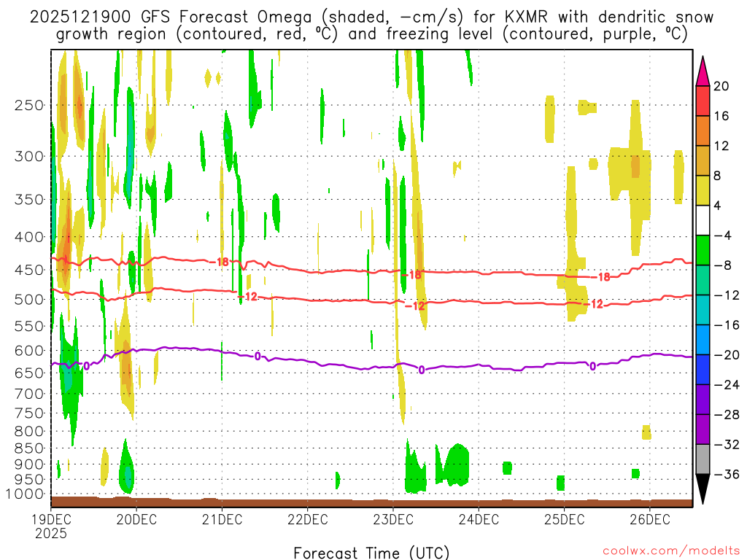747x560 pixels.
Task: Click the 250 pressure level label
Action: 29,105
